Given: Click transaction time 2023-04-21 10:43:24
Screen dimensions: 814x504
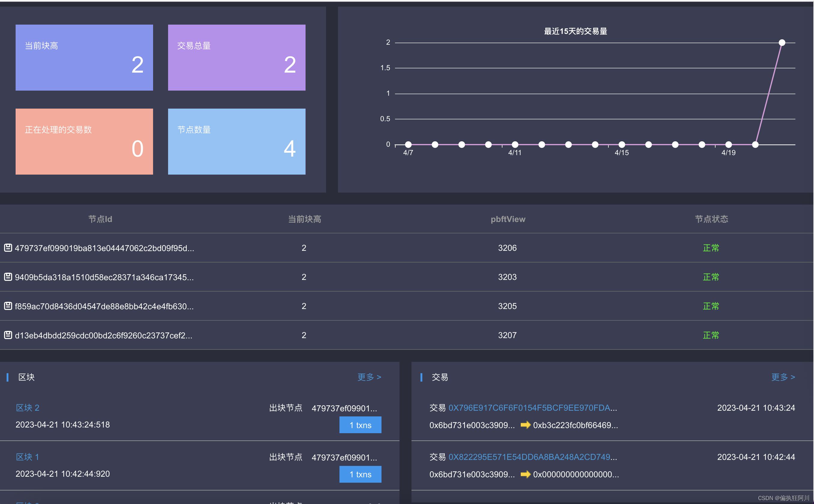Looking at the screenshot, I should (756, 408).
